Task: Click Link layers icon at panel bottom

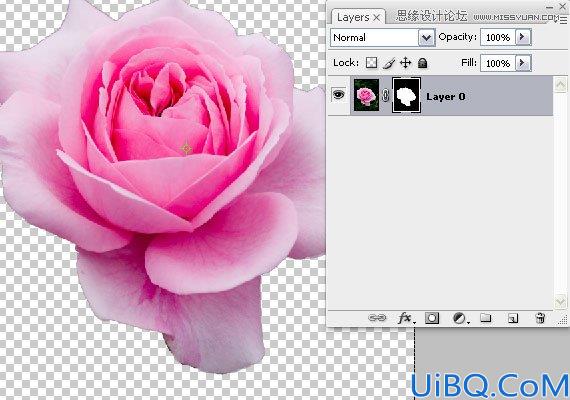Action: (x=377, y=318)
